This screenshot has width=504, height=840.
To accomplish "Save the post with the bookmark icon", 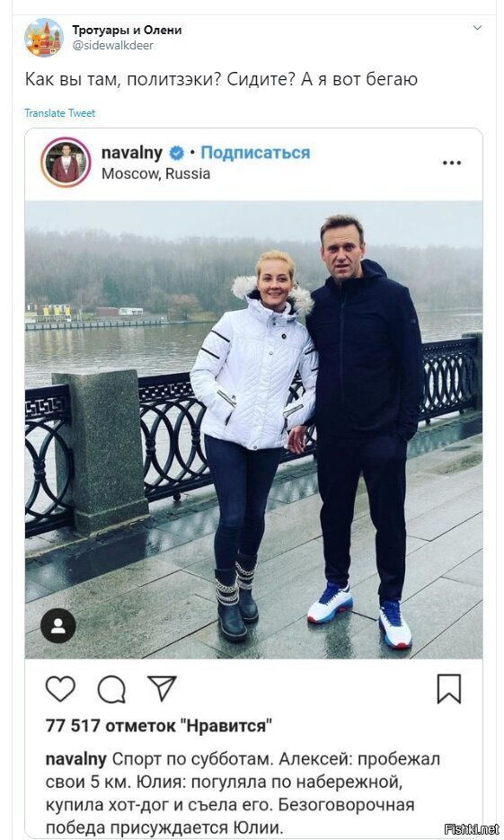I will click(x=449, y=689).
